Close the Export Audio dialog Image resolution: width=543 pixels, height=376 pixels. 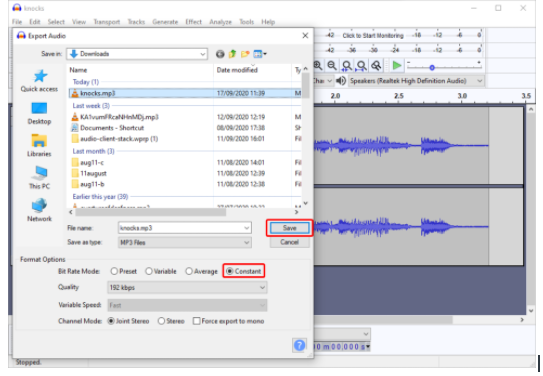305,36
